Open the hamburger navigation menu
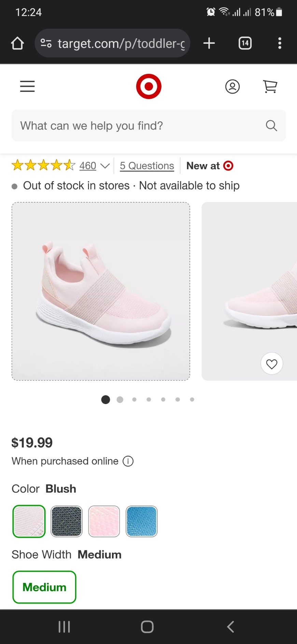The width and height of the screenshot is (297, 644). [x=27, y=86]
